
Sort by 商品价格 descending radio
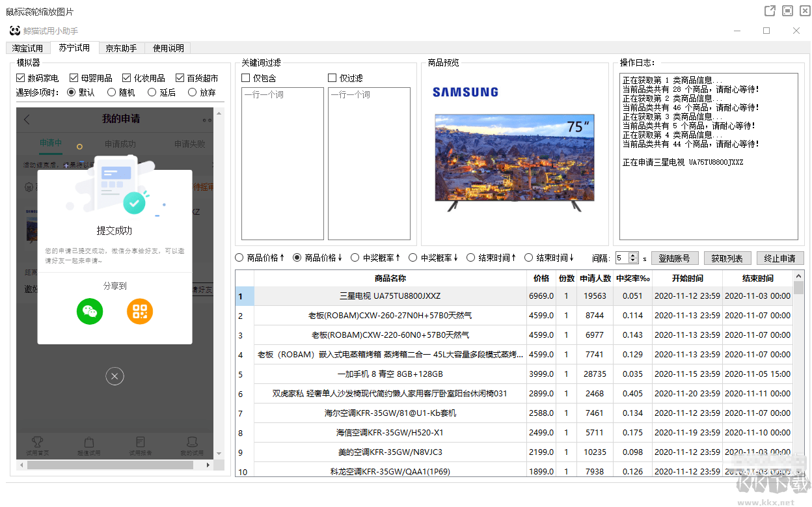click(x=297, y=258)
